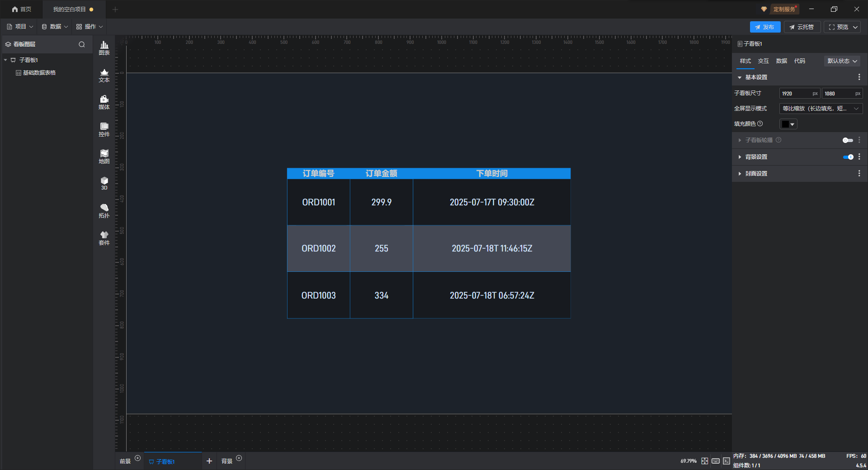This screenshot has width=868, height=470.
Task: Click the 云托管 cloud hosting button
Action: click(802, 27)
